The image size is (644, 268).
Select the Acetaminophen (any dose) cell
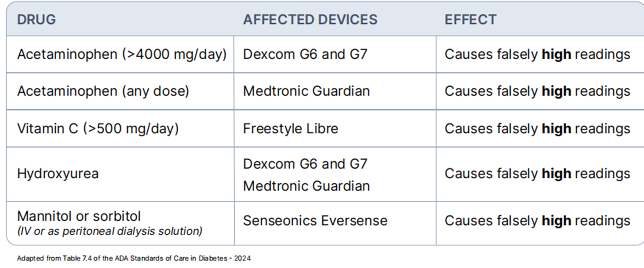(103, 91)
